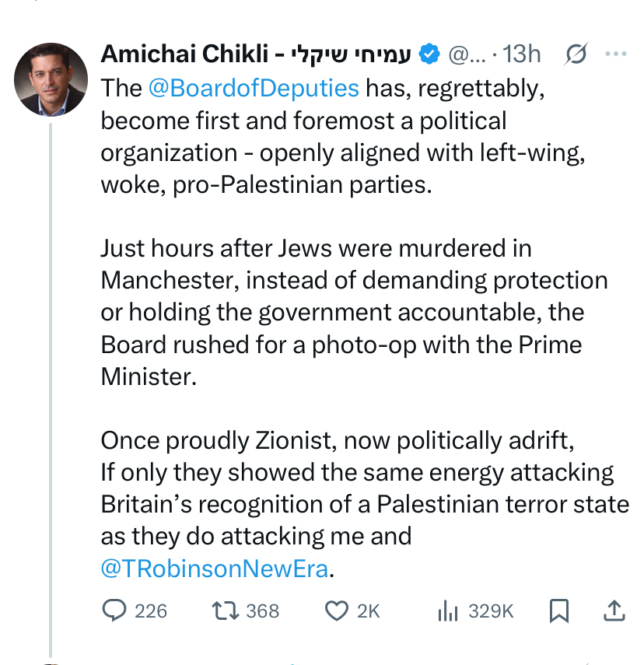Image resolution: width=644 pixels, height=665 pixels.
Task: Like the tweet with the heart icon
Action: pyautogui.click(x=336, y=611)
